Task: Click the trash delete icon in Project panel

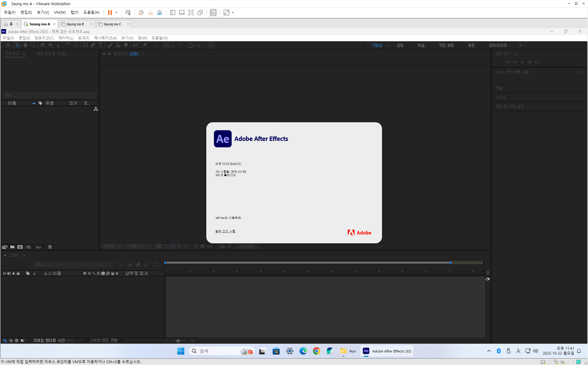Action: tap(50, 247)
